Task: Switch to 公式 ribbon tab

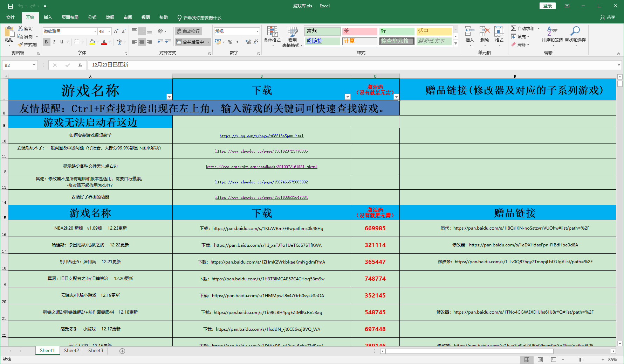Action: [x=92, y=17]
